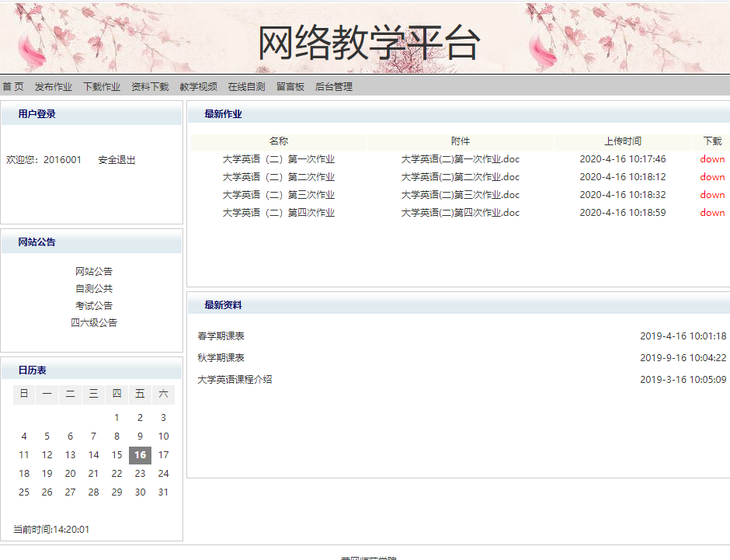The width and height of the screenshot is (730, 560).
Task: Open the 下载作业 page
Action: [102, 87]
